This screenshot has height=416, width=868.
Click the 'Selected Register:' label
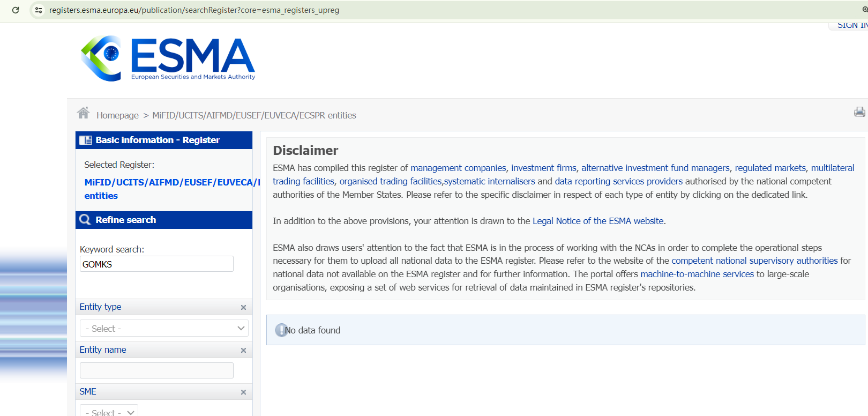[x=119, y=165]
